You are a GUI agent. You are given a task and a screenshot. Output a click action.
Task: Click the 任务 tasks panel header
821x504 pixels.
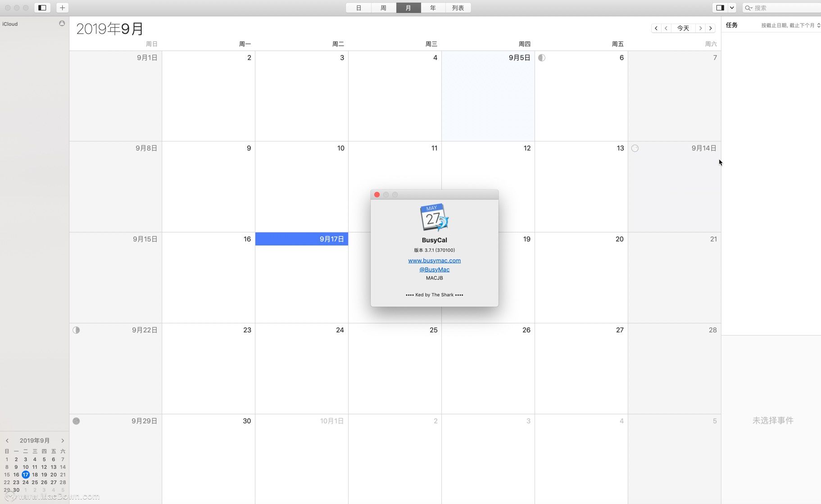coord(731,25)
